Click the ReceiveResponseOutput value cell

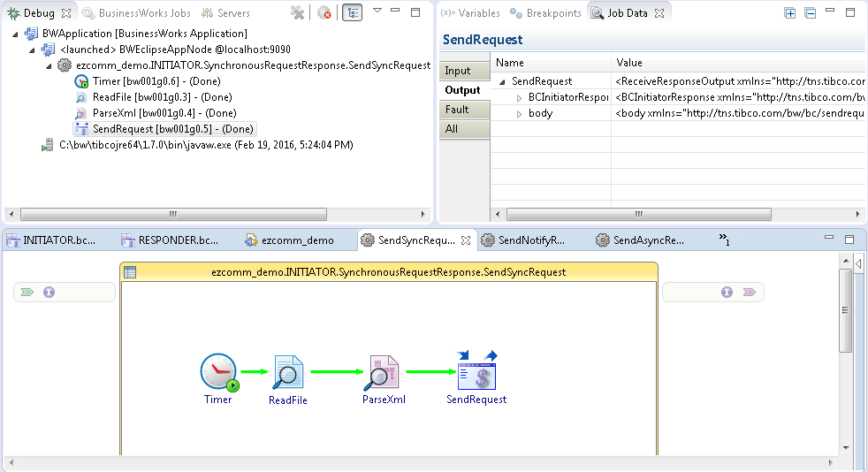coord(739,81)
